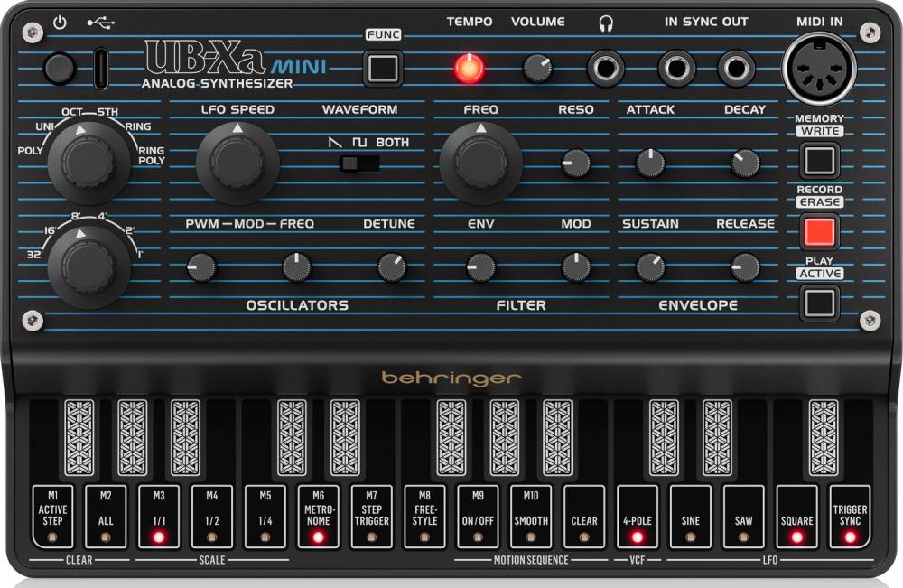The width and height of the screenshot is (903, 588).
Task: Select the SQUARE LFO key
Action: click(797, 516)
